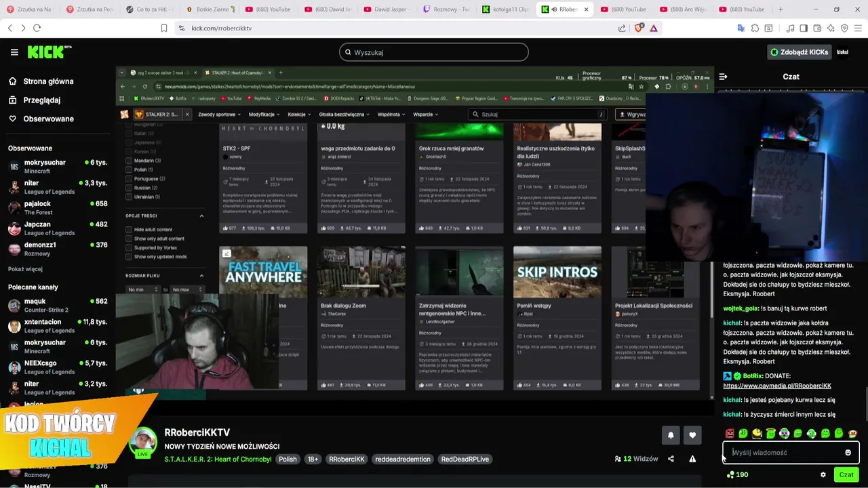Switch to the Boskie Ziarno browser tab
The height and width of the screenshot is (488, 868).
[210, 9]
